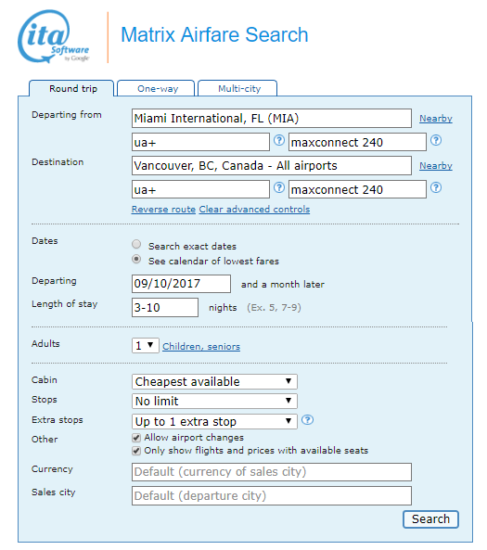Expand the Cabin Cheapest available dropdown
This screenshot has width=487, height=550.
tap(215, 382)
